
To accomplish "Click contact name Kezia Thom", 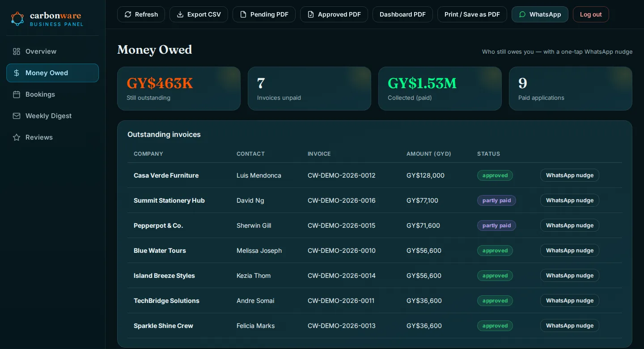I will click(x=254, y=276).
